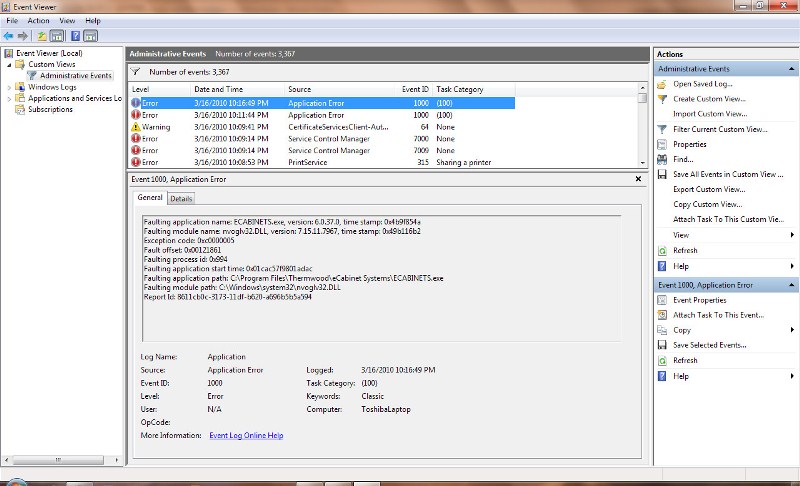Sort by the Level column header
Viewport: 800px width, 486px height.
click(x=159, y=89)
